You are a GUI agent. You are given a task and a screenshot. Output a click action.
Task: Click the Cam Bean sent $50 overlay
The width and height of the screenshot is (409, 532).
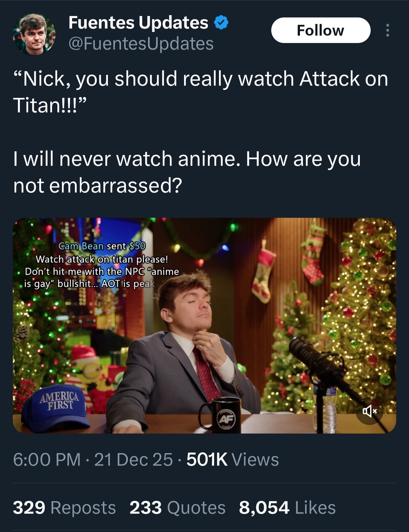tap(102, 246)
